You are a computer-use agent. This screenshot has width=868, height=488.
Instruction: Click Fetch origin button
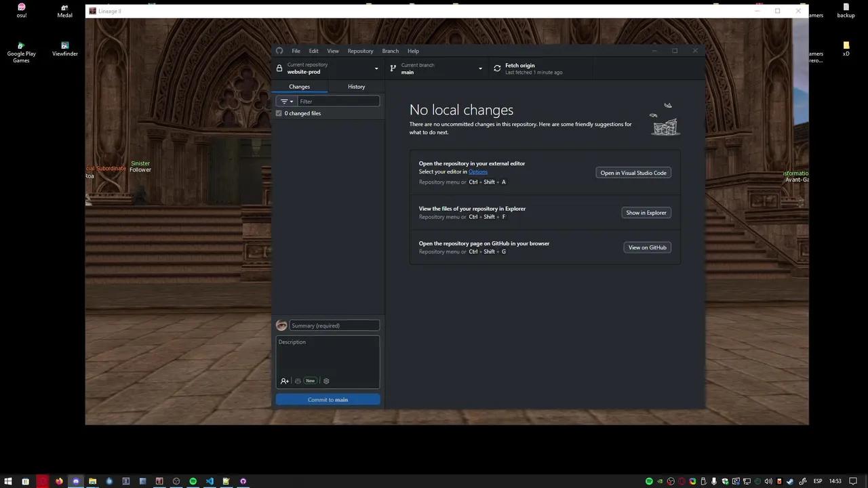click(540, 68)
